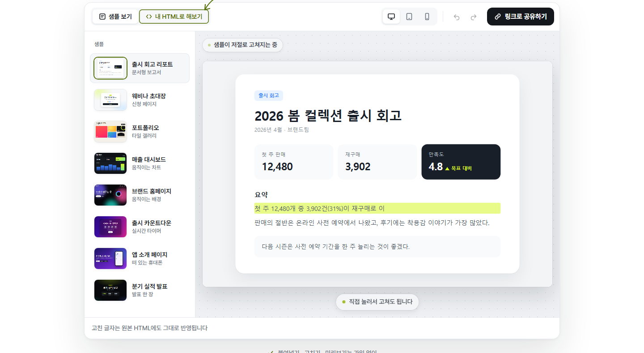
Task: Click the highlighted yellow summary text line
Action: pos(377,208)
